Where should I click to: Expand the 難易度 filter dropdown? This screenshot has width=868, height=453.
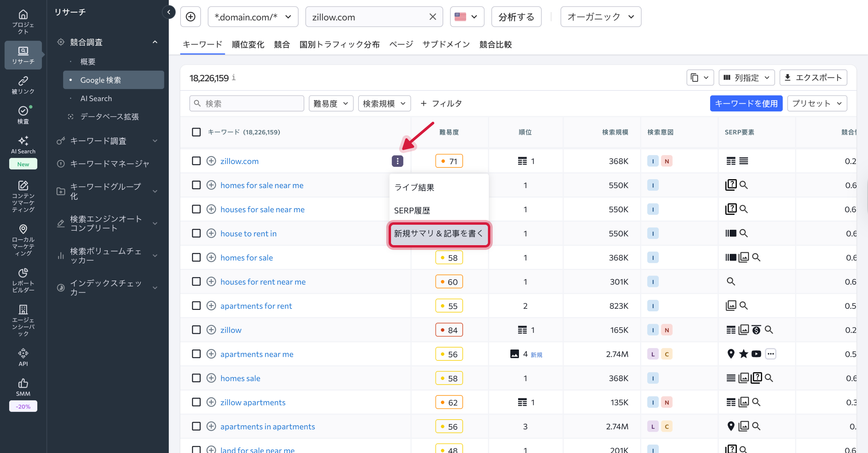[330, 103]
